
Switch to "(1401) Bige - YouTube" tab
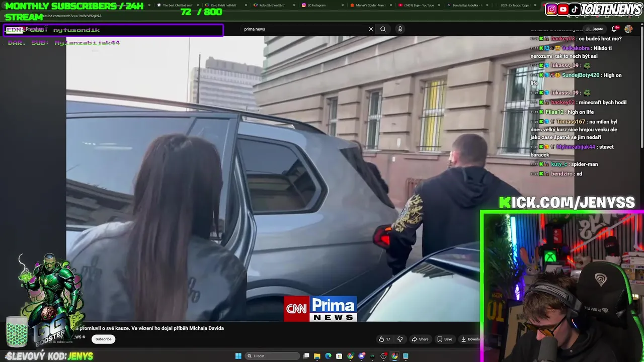[x=419, y=5]
